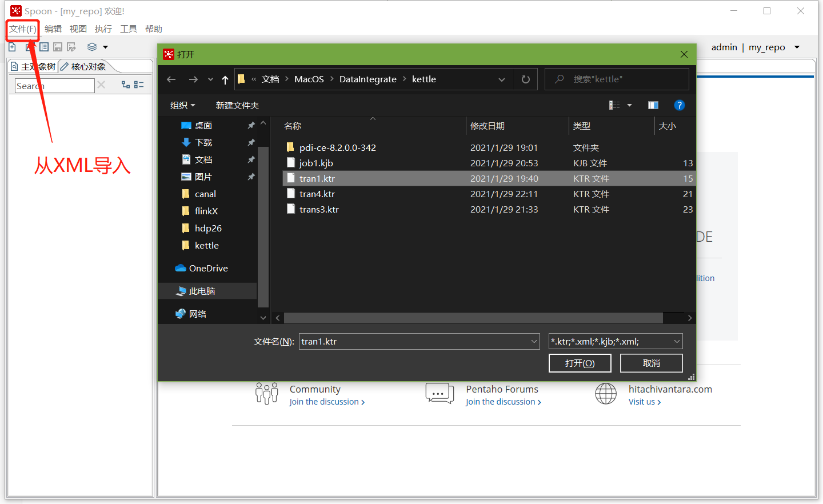Toggle the preview pane icon
Viewport: 823px width, 504px height.
653,105
